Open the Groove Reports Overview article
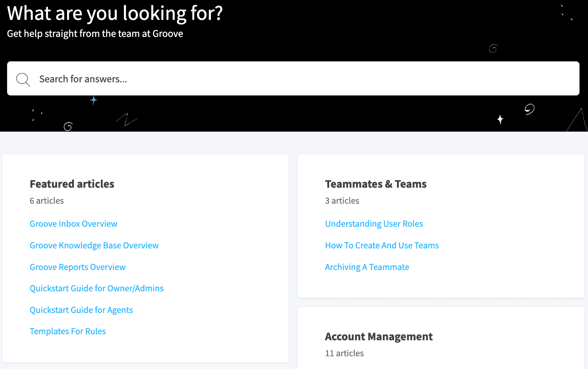This screenshot has width=588, height=369. point(77,267)
